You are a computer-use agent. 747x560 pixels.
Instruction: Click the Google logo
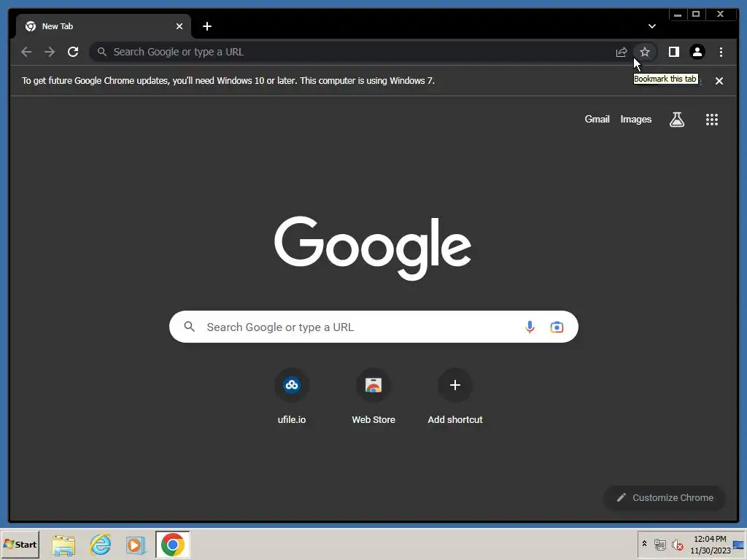[373, 248]
